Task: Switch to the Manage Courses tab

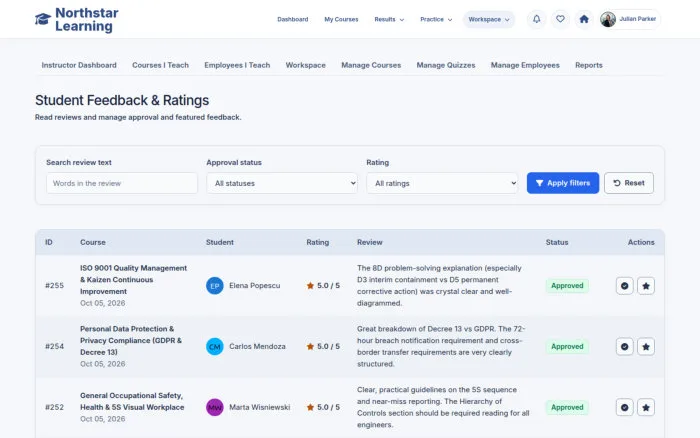Action: coord(371,65)
